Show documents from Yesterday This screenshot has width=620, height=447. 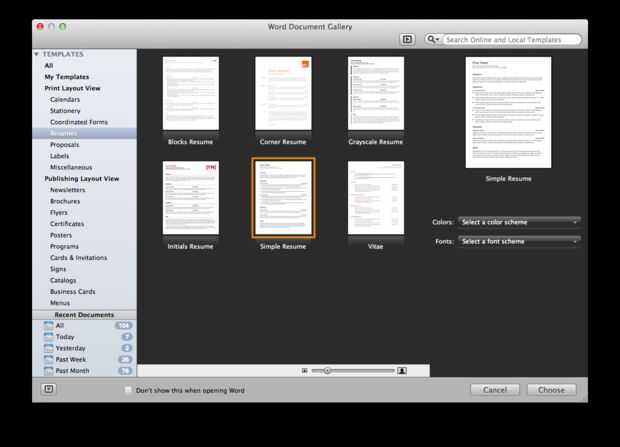tap(71, 348)
